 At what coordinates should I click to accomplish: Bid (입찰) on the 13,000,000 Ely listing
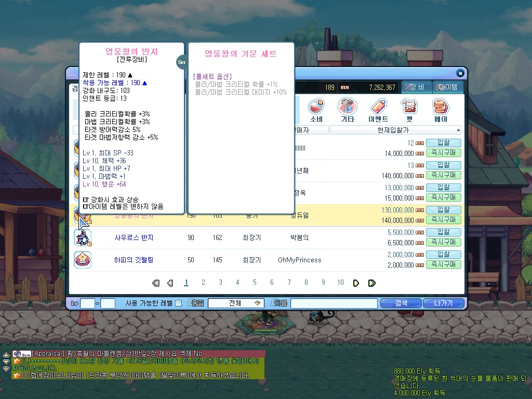(x=444, y=188)
